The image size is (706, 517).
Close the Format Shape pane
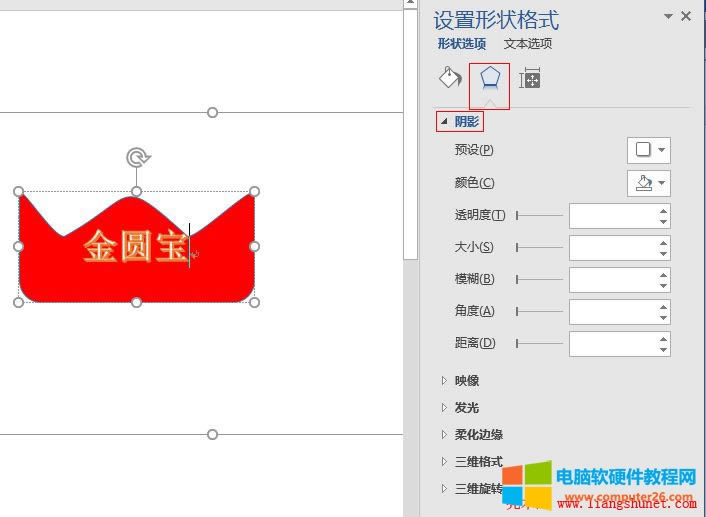686,16
